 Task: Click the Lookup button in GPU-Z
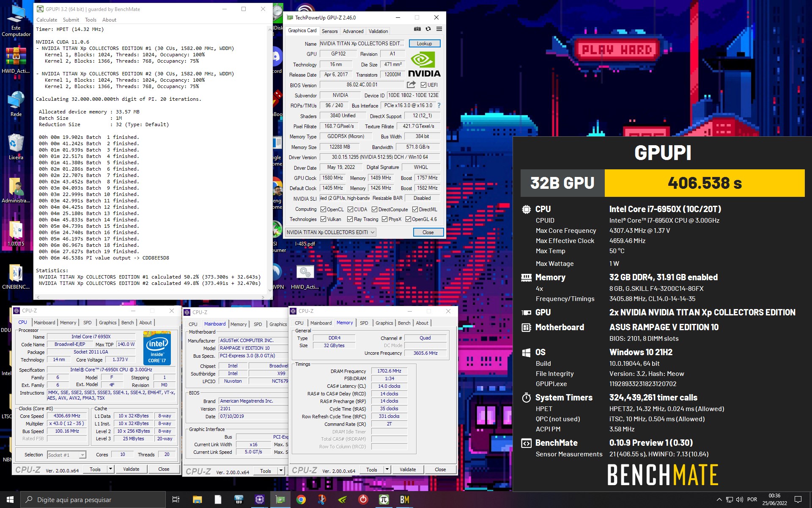(424, 44)
